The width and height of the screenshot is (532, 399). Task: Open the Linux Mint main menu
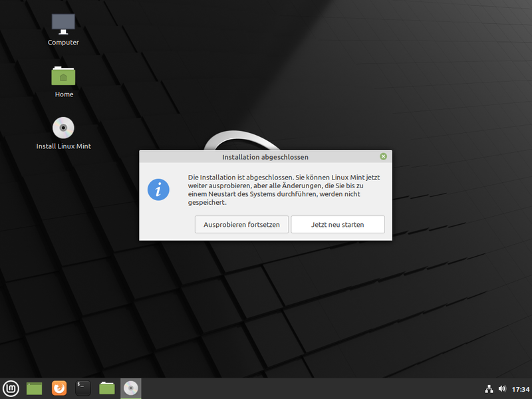coord(9,388)
